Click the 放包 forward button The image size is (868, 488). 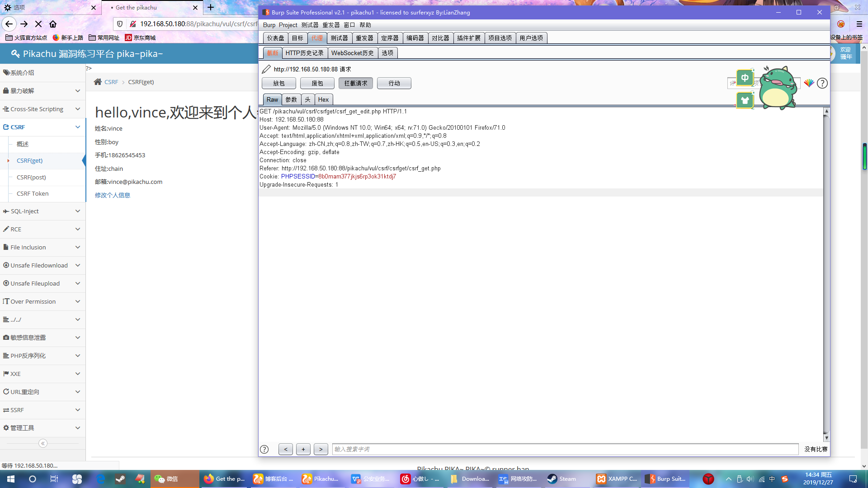pos(278,83)
